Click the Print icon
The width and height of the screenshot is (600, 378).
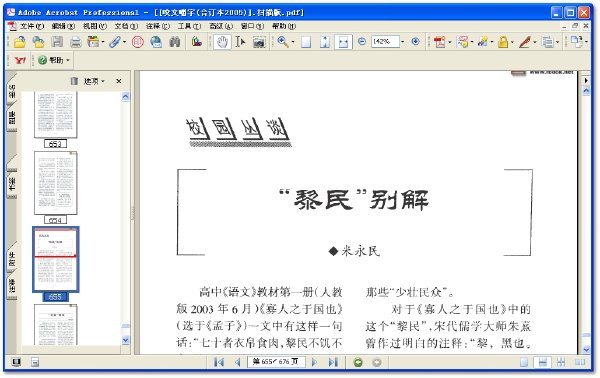click(75, 42)
